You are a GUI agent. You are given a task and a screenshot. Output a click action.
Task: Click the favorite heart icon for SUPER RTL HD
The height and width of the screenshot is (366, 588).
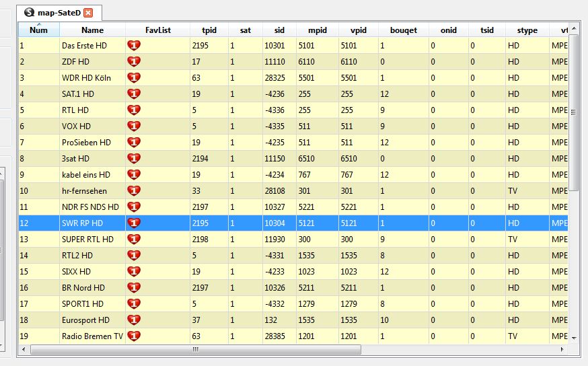(134, 239)
